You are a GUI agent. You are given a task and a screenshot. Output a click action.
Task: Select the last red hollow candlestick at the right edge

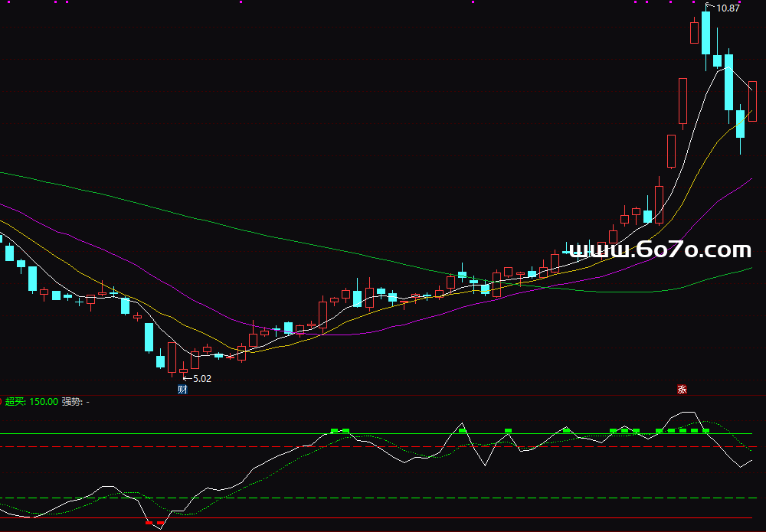[x=752, y=101]
